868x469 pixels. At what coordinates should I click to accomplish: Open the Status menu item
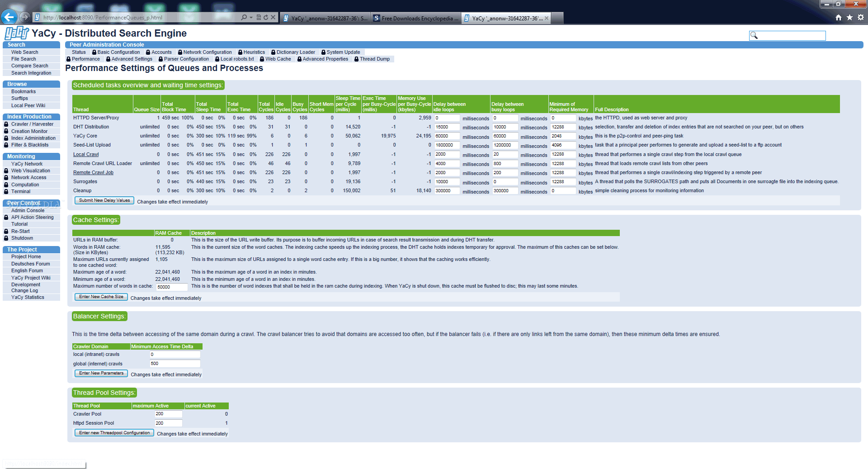(79, 52)
